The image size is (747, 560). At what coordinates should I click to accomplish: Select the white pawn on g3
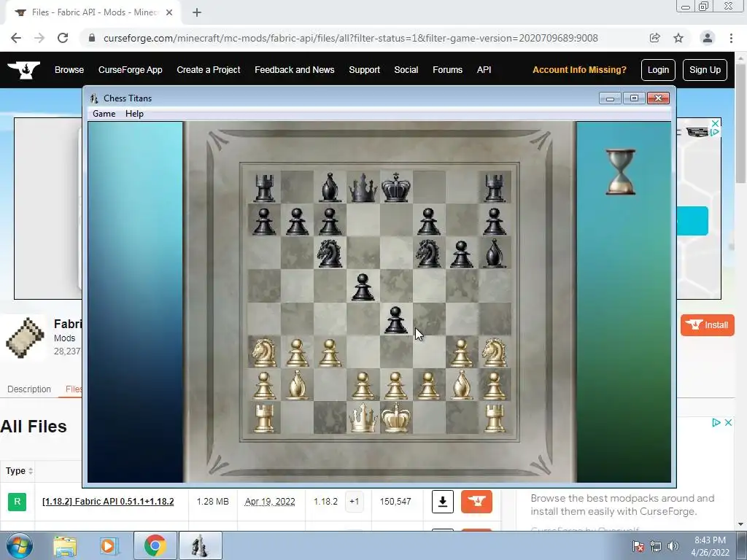(461, 352)
